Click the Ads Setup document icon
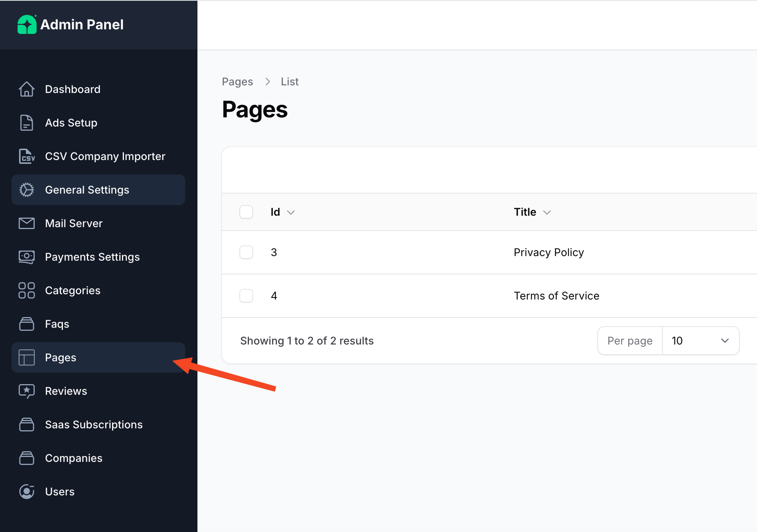Viewport: 757px width, 532px height. [x=27, y=123]
